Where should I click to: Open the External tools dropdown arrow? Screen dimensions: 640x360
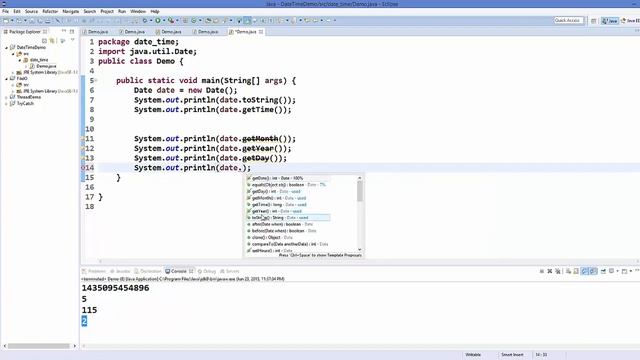[x=177, y=20]
